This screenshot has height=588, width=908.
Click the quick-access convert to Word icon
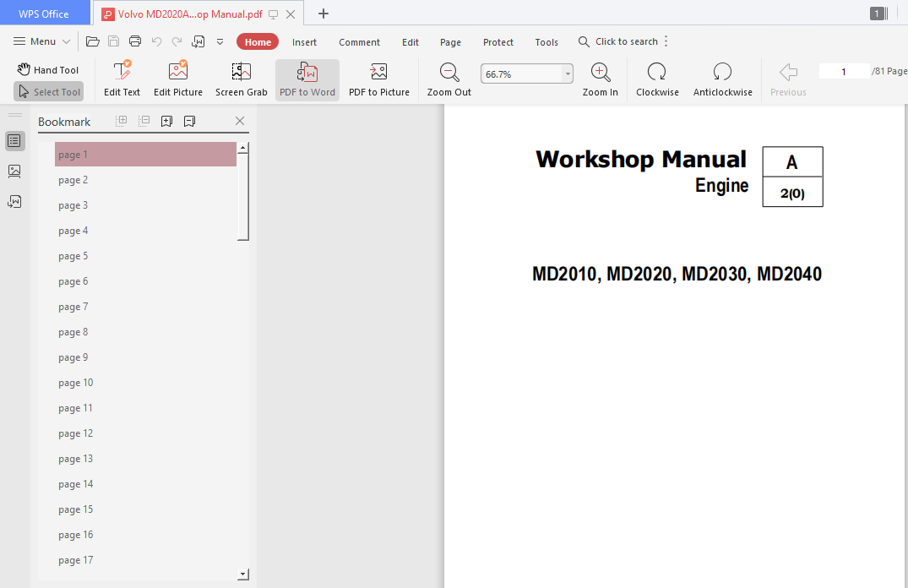pyautogui.click(x=198, y=41)
